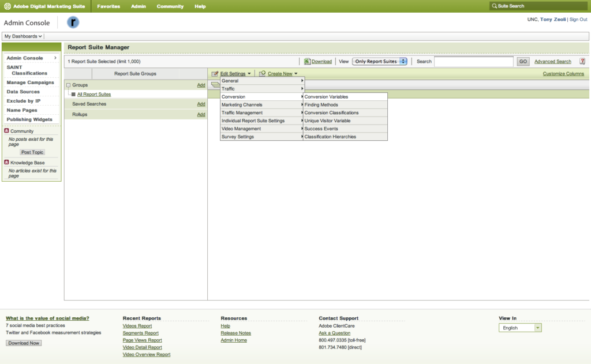Choose Unique Visitor Variable
This screenshot has height=364, width=591.
345,121
